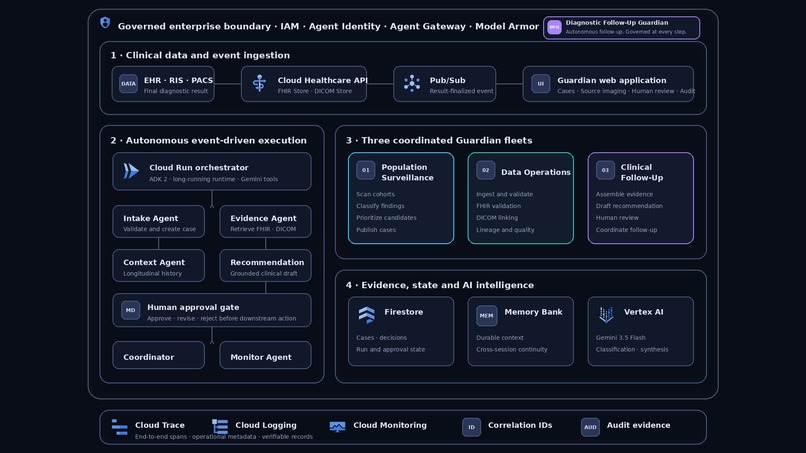Click the Durable context line
The image size is (806, 453).
tap(500, 338)
